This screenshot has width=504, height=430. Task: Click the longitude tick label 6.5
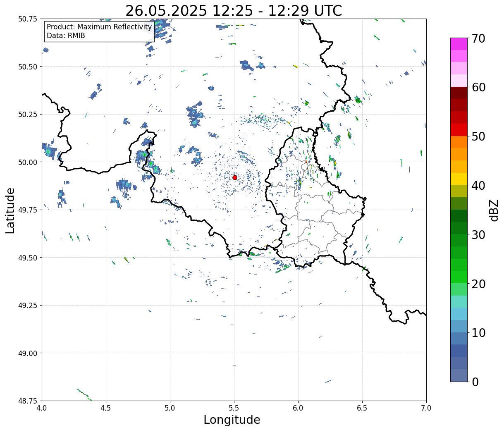click(x=362, y=408)
